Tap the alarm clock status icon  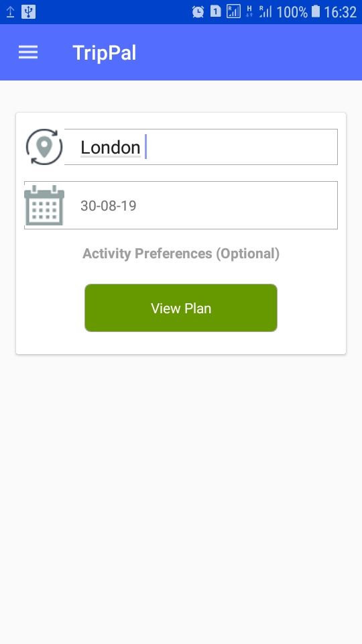[198, 12]
